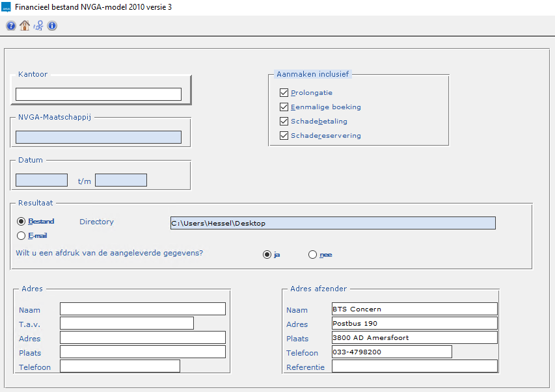This screenshot has width=555, height=392.
Task: Click the application logo in title bar
Action: coord(7,7)
